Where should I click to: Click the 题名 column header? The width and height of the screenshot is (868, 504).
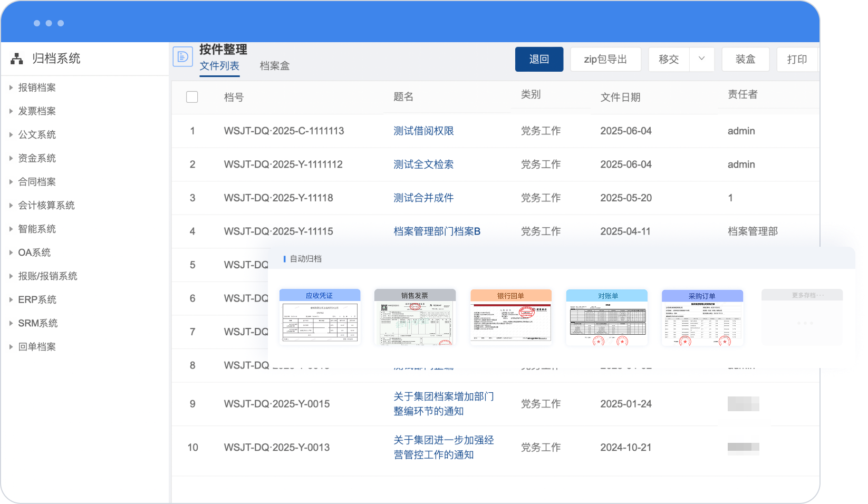(403, 97)
